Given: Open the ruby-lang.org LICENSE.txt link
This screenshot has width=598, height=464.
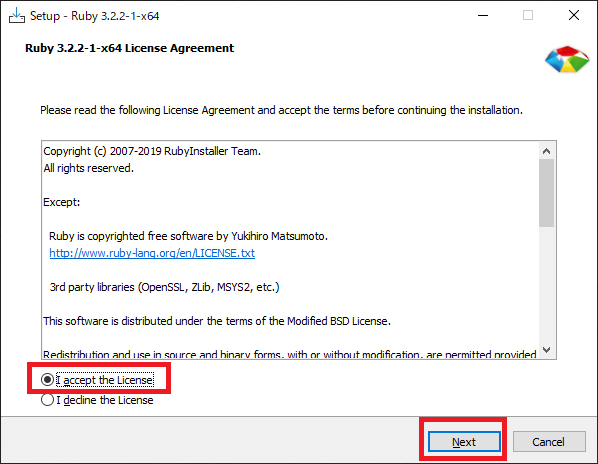Looking at the screenshot, I should 152,253.
